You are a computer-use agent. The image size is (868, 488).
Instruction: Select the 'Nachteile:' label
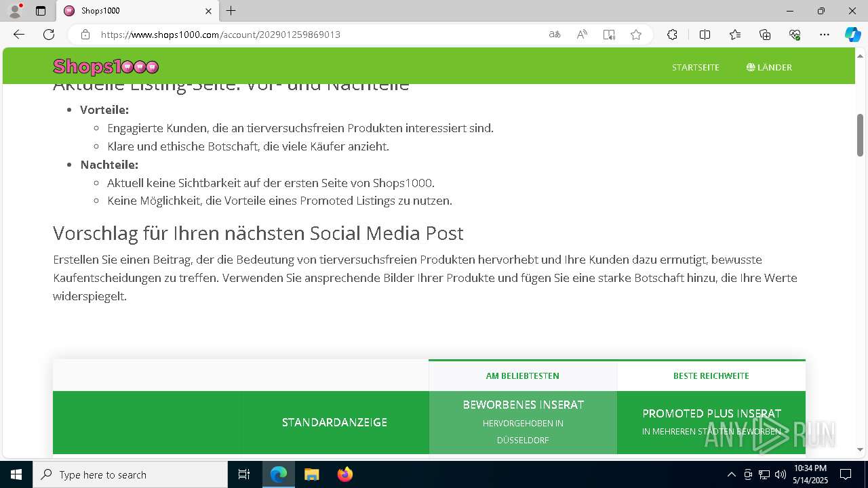pyautogui.click(x=109, y=165)
